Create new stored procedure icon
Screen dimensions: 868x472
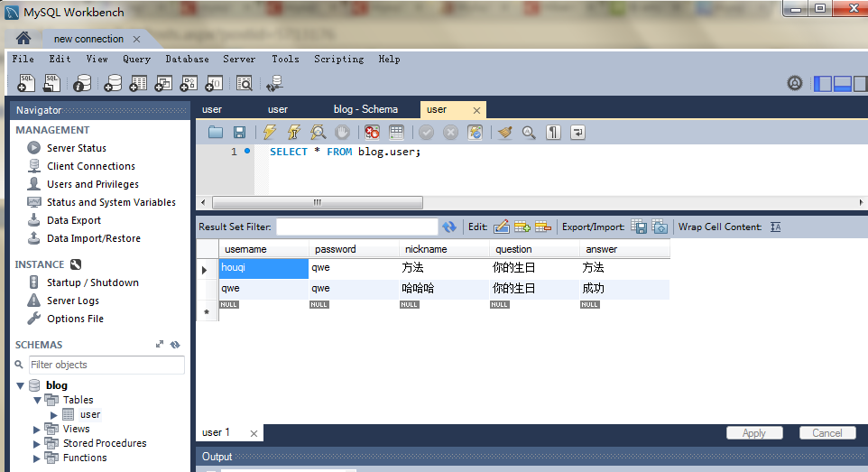(189, 83)
